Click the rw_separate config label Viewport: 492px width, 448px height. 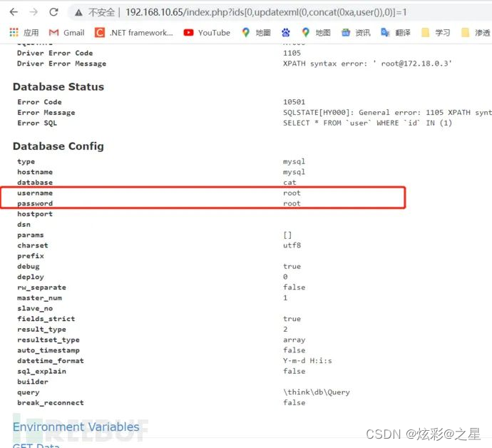tap(42, 287)
